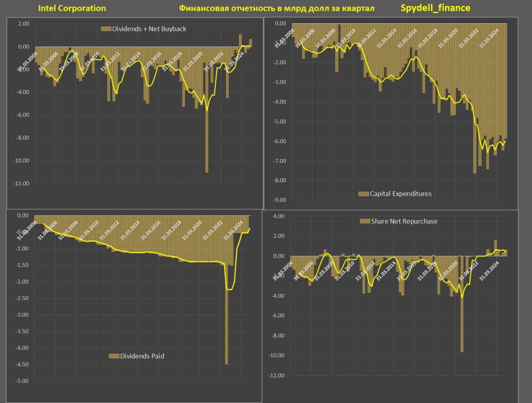Click the 'Spydell_finance' author label

coord(436,8)
